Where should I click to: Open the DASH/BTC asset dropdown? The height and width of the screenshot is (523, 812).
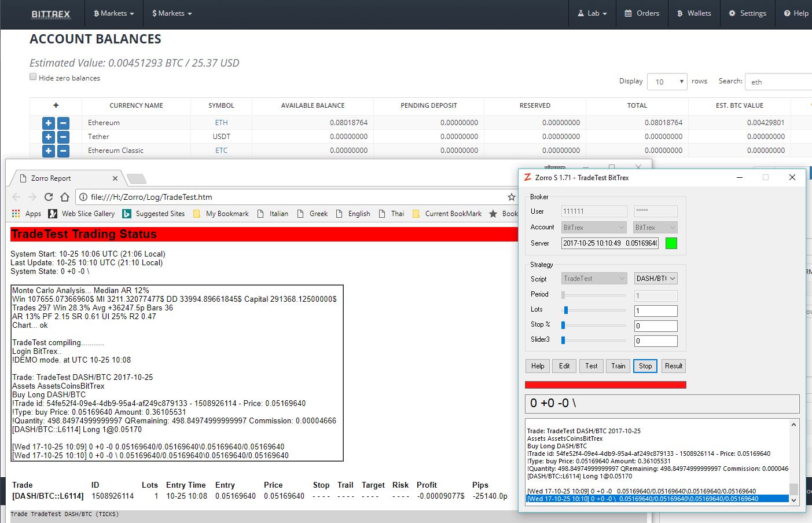tap(656, 279)
